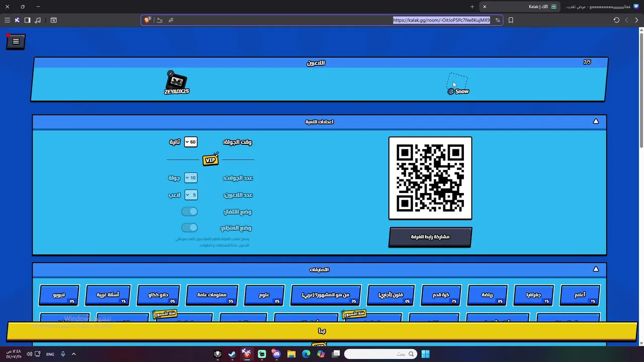Reload the page with the refresh icon

pos(616,20)
